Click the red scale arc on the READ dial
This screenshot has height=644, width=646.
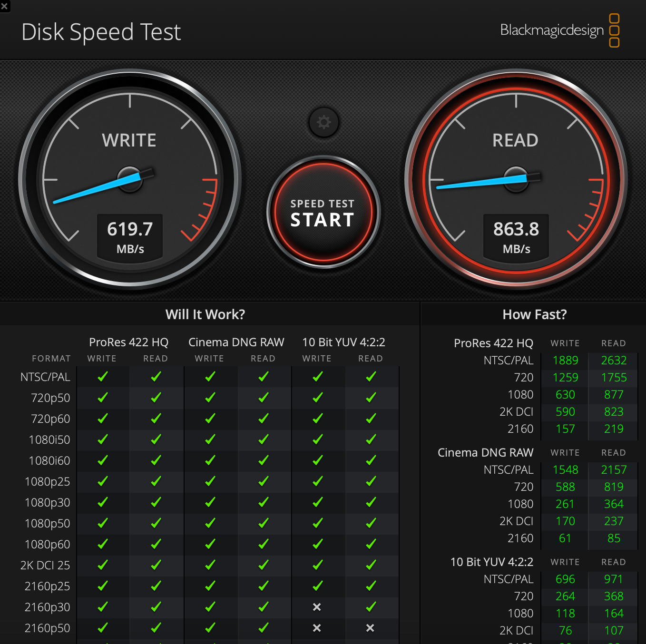tap(594, 209)
